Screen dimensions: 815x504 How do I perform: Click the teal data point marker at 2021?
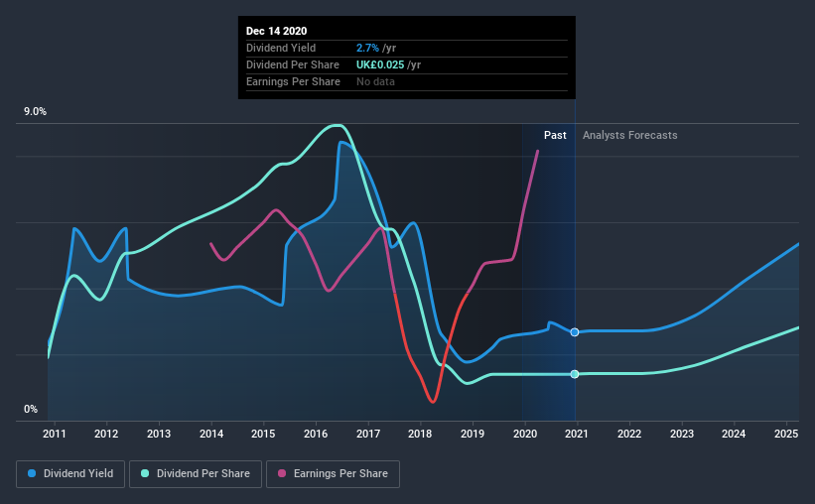(575, 374)
